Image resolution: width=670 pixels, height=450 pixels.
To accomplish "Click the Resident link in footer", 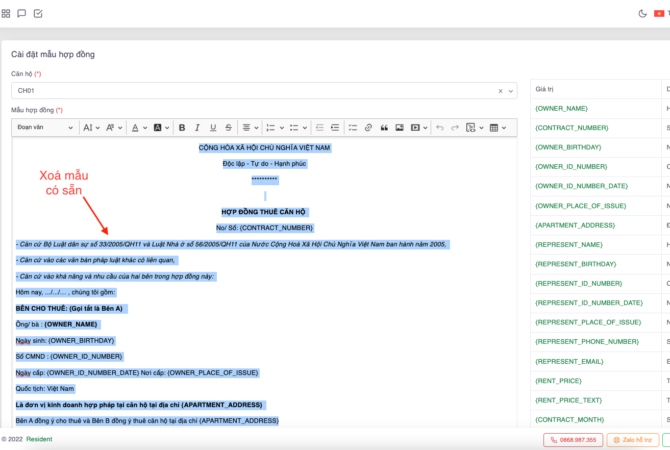I will coord(39,439).
